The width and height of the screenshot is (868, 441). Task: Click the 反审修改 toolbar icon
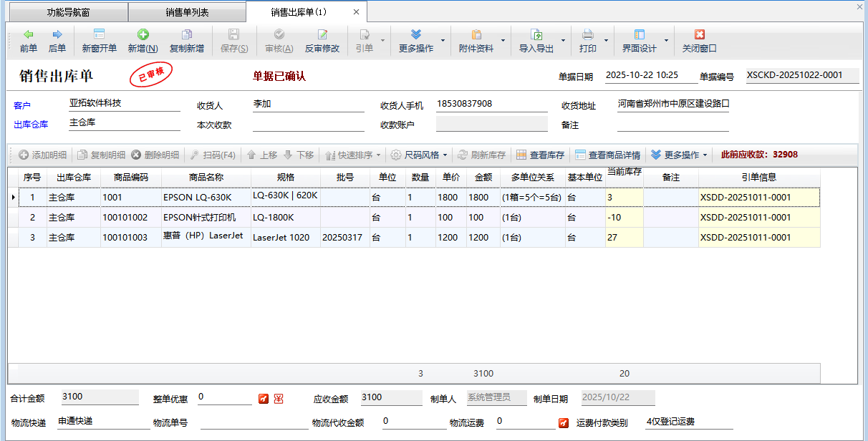[x=322, y=34]
